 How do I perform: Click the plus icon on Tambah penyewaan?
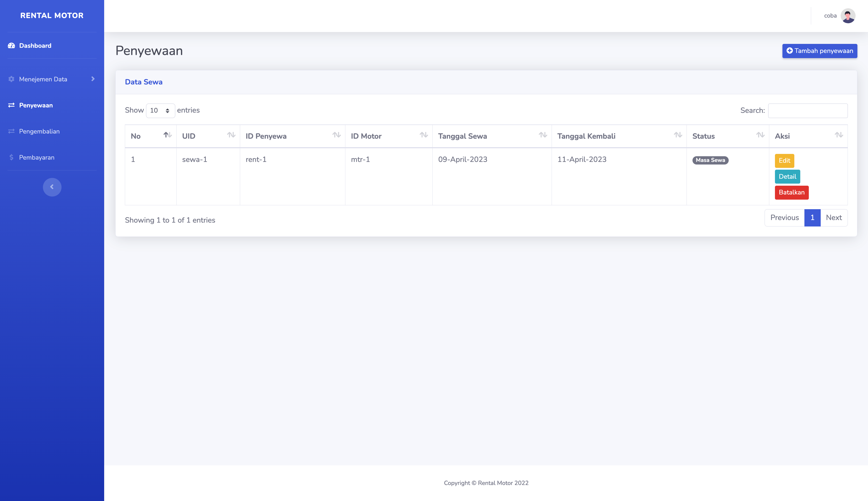point(790,51)
